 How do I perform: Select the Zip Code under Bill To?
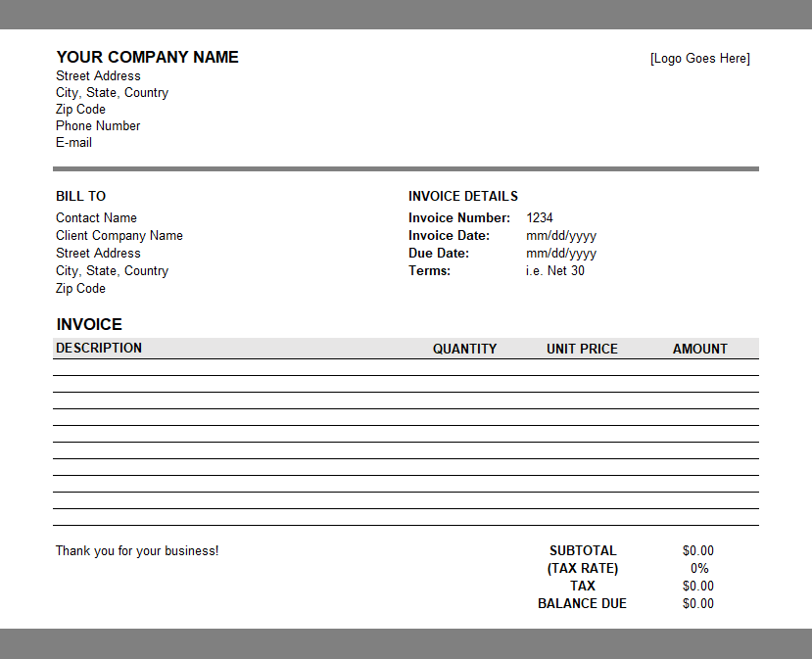pyautogui.click(x=80, y=289)
